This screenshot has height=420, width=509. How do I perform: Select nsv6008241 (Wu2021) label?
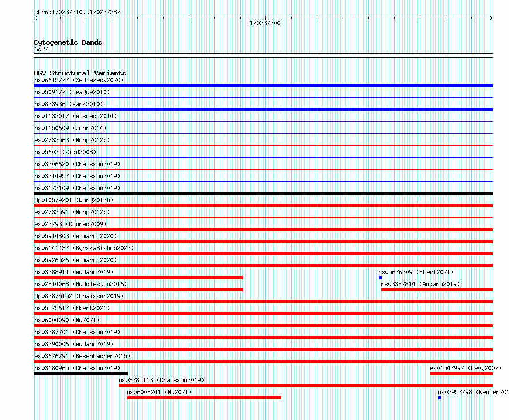coord(159,392)
